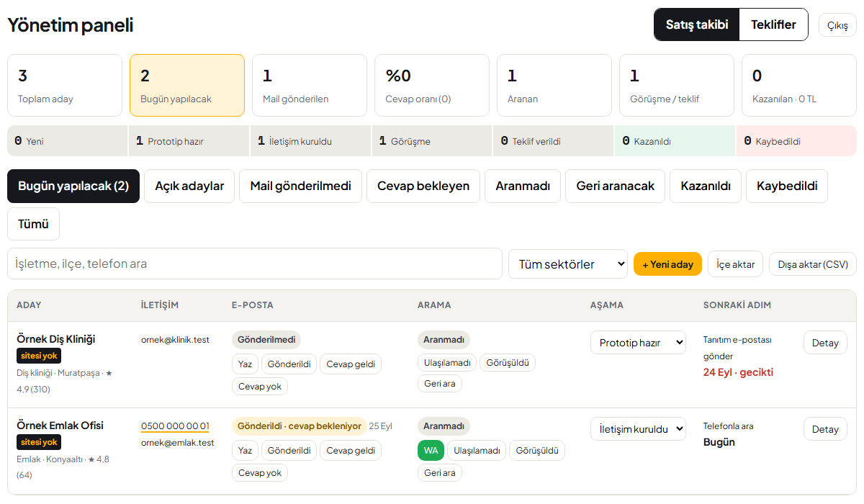
Task: Click sitesi yok badge for Örnek Diş Kliniği
Action: [x=39, y=356]
